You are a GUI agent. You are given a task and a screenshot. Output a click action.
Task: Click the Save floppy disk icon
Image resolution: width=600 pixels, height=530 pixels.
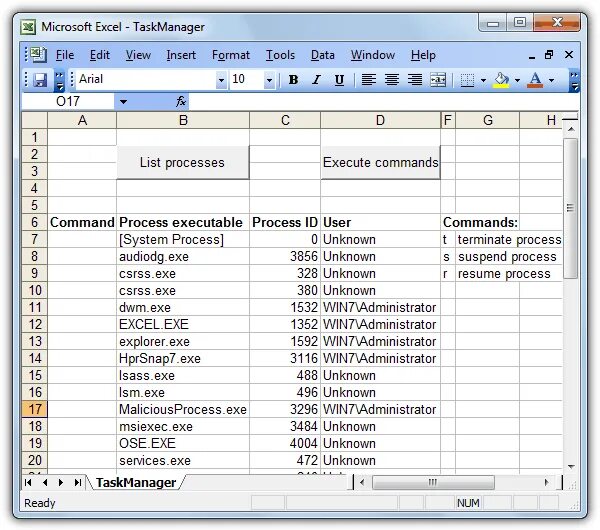[x=40, y=80]
